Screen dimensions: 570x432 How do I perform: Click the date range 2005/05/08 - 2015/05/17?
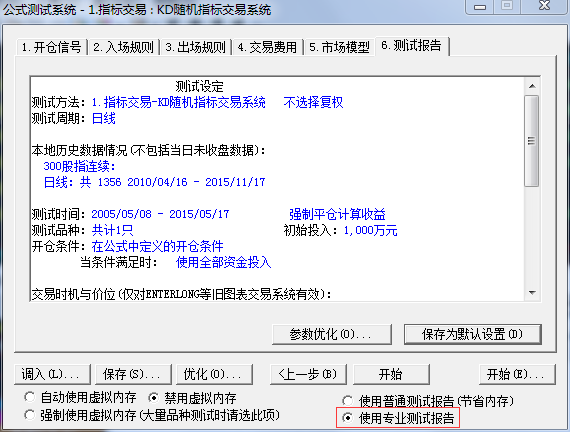pyautogui.click(x=160, y=214)
